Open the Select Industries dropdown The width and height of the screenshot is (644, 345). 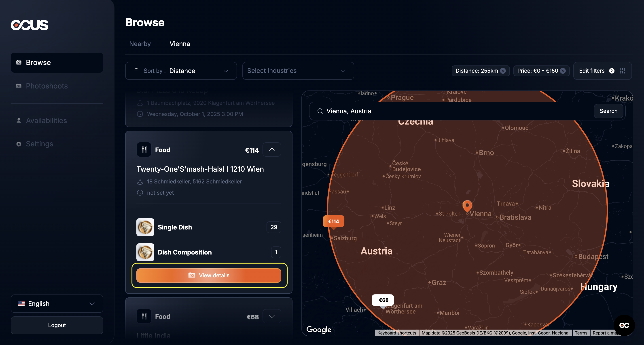(x=298, y=71)
